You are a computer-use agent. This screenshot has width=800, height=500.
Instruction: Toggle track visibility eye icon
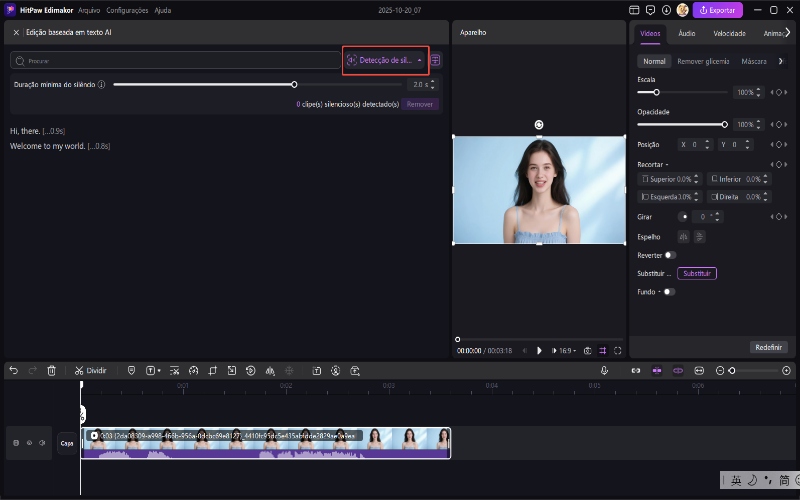(29, 443)
